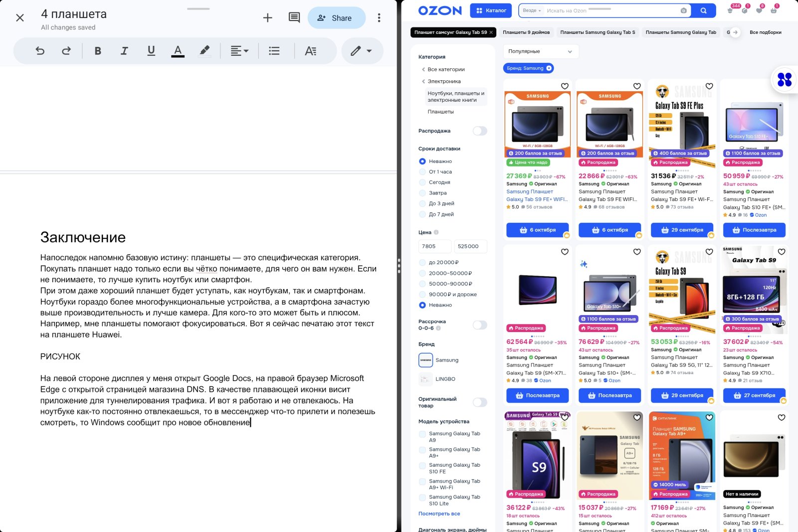This screenshot has width=798, height=532.
Task: Go back to 'Все категории'
Action: tap(446, 69)
